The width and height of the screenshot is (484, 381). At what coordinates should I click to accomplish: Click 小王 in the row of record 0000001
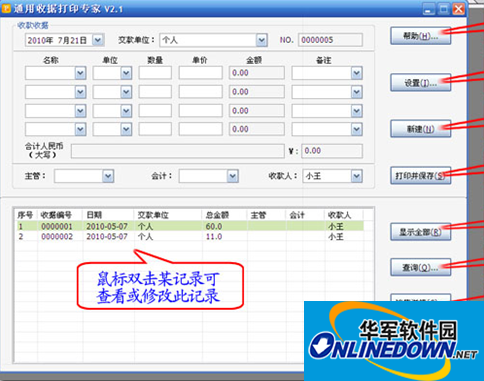336,227
